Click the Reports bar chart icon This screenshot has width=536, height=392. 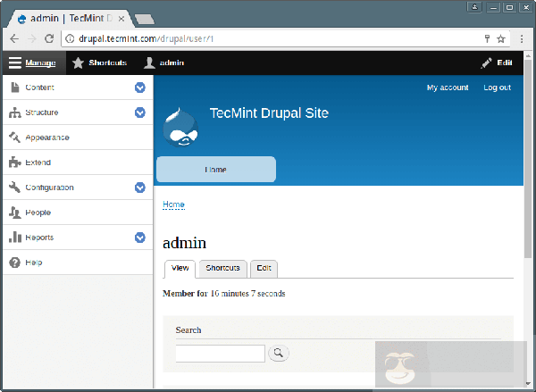tap(14, 237)
